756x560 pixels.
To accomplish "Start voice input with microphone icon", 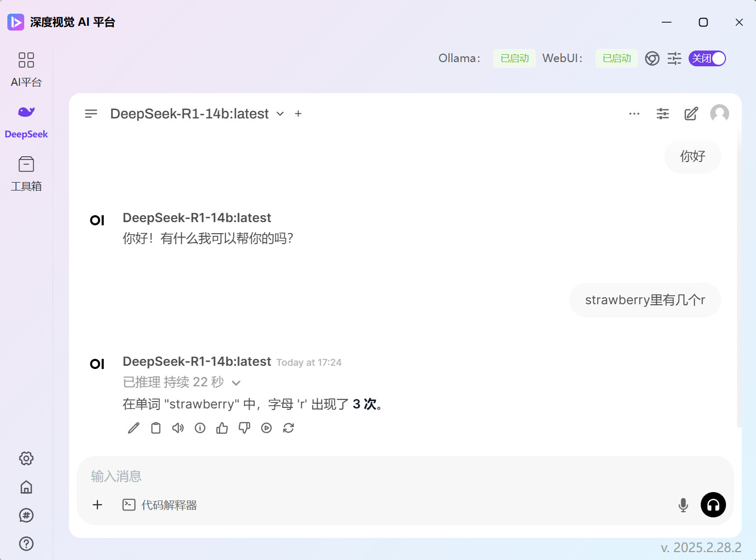I will pos(683,505).
